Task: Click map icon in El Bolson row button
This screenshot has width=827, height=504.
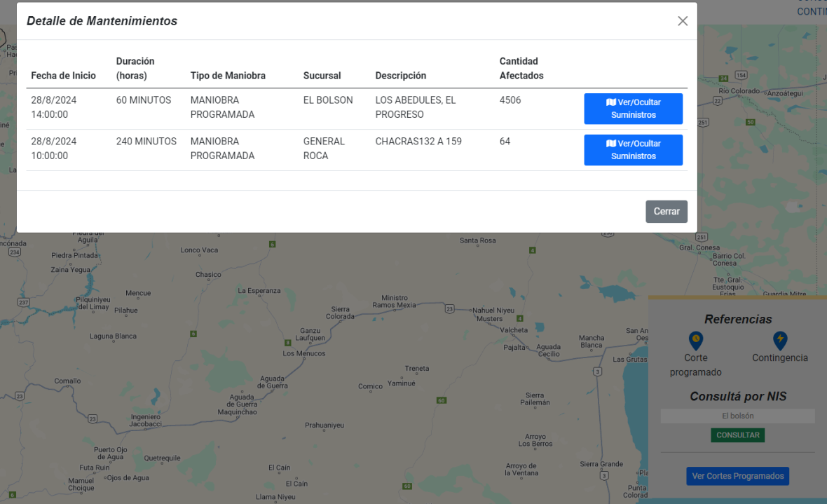Action: [610, 102]
